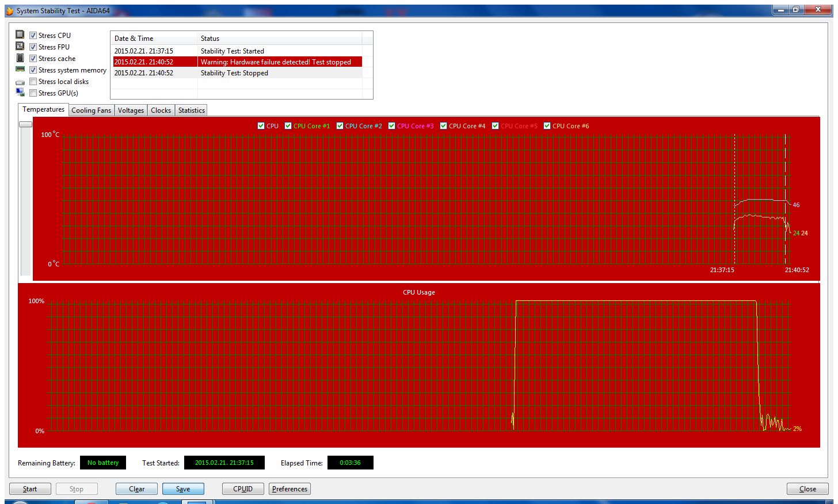838x504 pixels.
Task: Select the 'Stability Test: Started' log row
Action: [237, 51]
